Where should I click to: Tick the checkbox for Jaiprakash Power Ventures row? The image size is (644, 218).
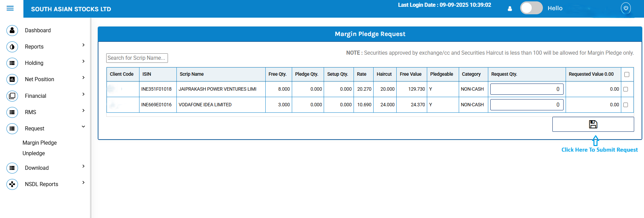(x=626, y=89)
